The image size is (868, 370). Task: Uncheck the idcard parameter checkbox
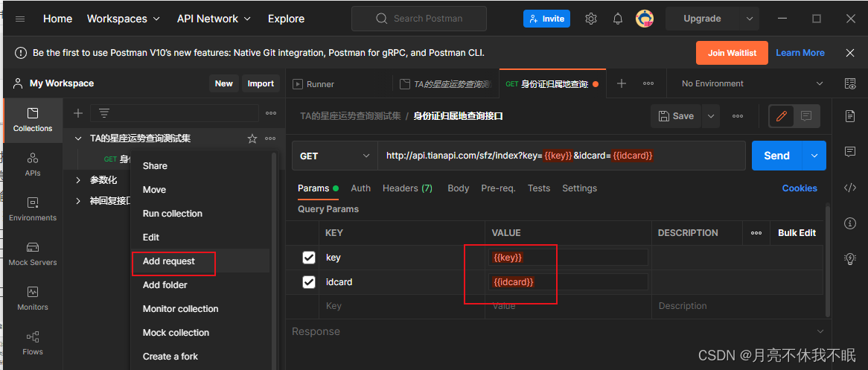(x=309, y=282)
